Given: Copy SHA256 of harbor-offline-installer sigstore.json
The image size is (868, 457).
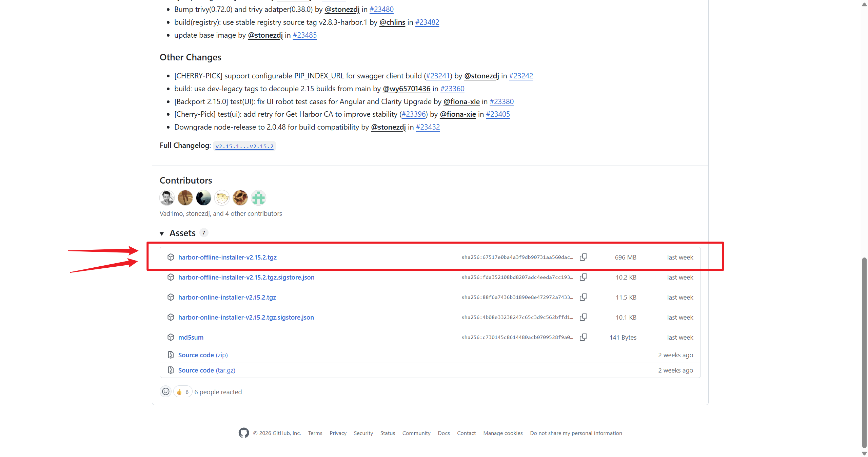Looking at the screenshot, I should [x=583, y=277].
